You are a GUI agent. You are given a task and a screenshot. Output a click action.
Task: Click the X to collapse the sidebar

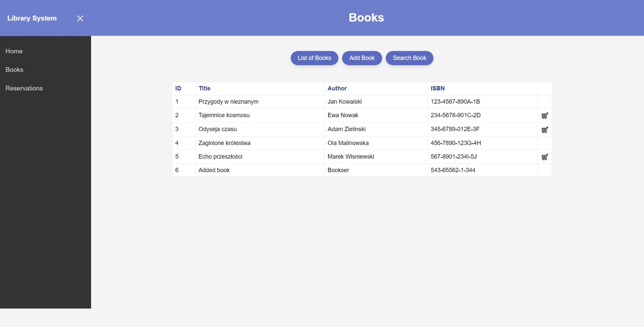(x=80, y=18)
